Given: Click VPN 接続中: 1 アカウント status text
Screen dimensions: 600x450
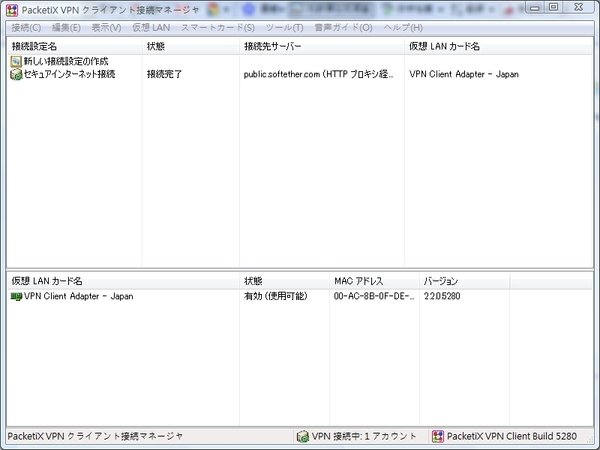Looking at the screenshot, I should [x=364, y=436].
